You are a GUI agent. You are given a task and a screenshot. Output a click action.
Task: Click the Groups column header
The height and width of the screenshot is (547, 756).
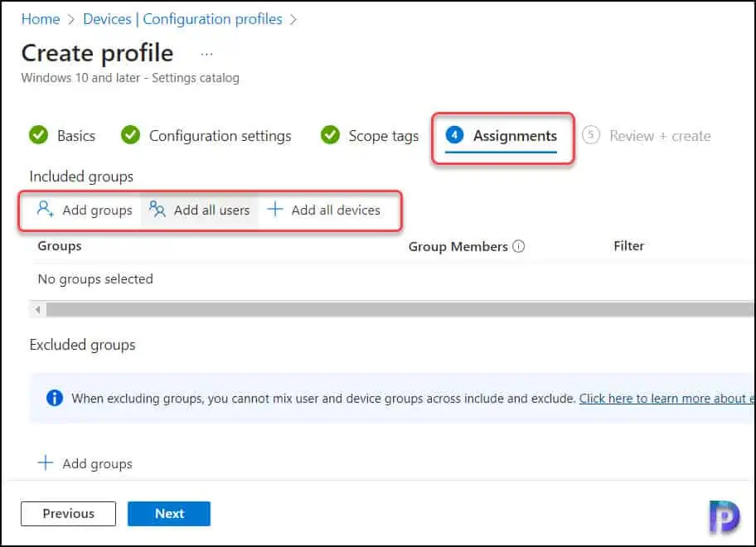click(x=60, y=246)
